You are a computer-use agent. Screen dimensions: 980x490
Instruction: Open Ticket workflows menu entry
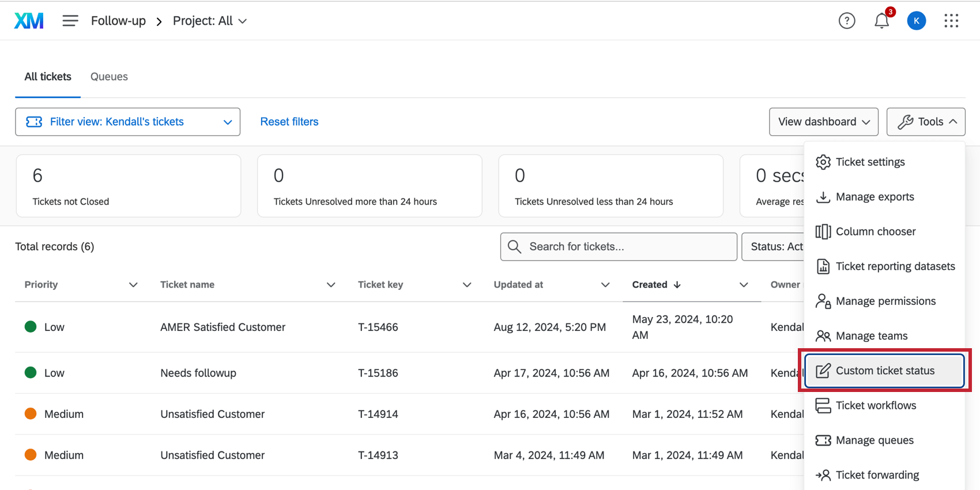[876, 405]
